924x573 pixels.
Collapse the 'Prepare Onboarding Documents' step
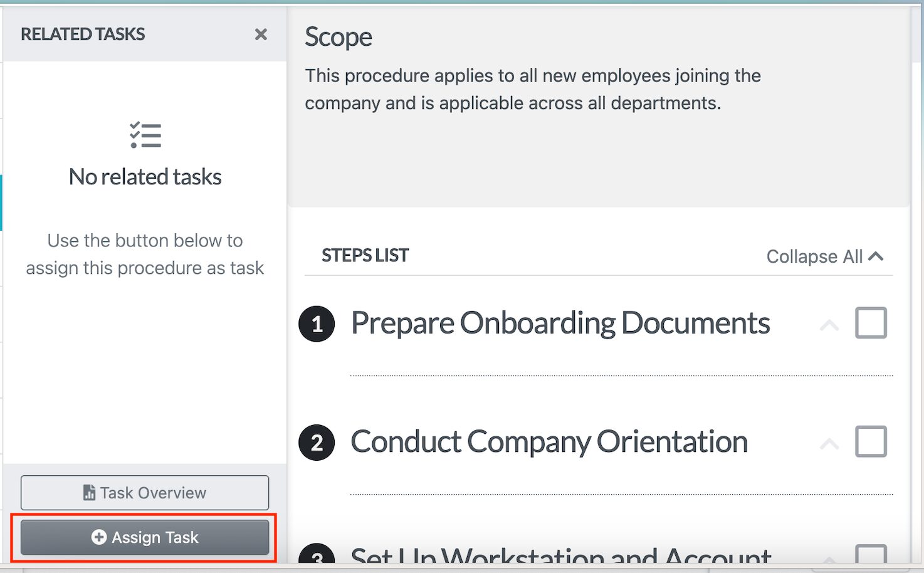829,325
